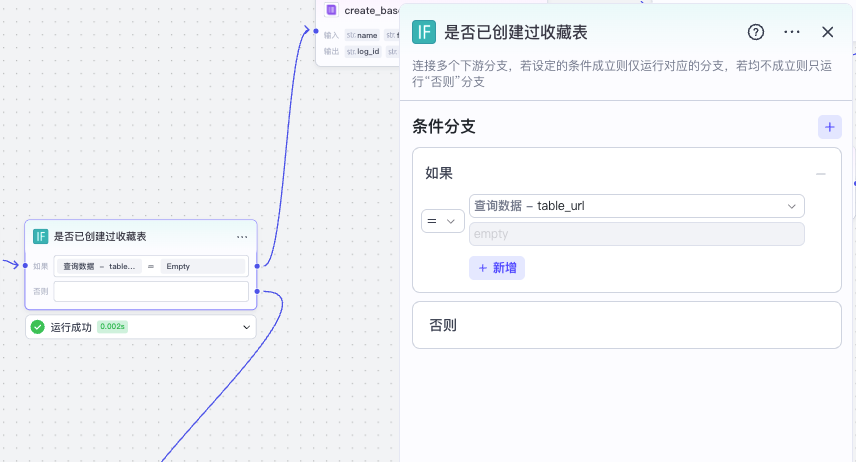Image resolution: width=856 pixels, height=462 pixels.
Task: Expand the 运行成功 result chevron
Action: pyautogui.click(x=246, y=327)
